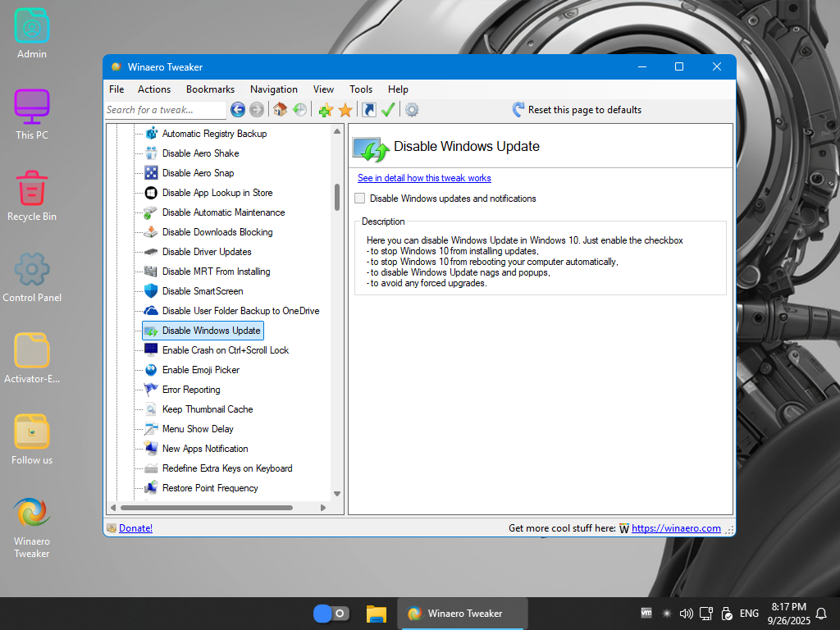The width and height of the screenshot is (840, 630).
Task: Open the Tools menu
Action: click(360, 89)
